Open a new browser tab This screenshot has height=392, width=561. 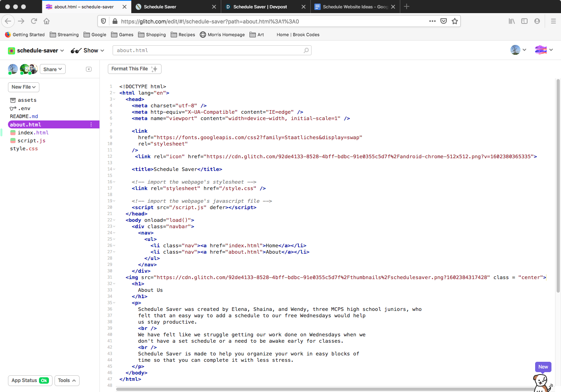click(407, 6)
